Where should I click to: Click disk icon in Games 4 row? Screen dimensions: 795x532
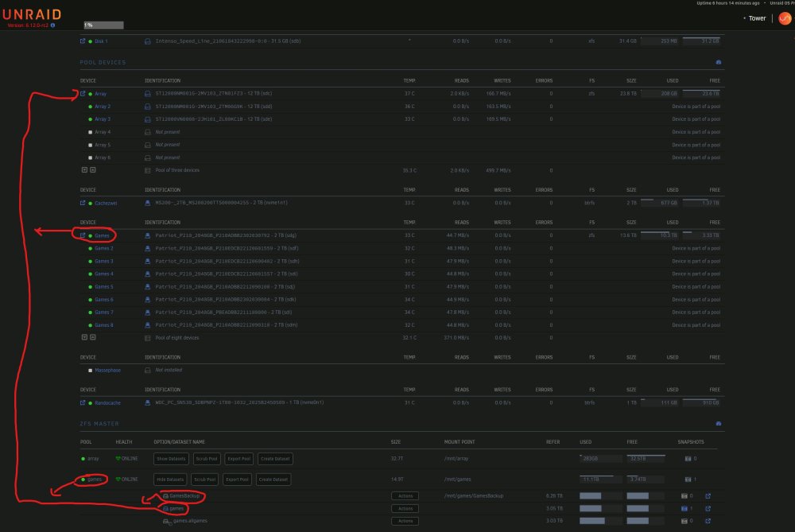tap(148, 274)
